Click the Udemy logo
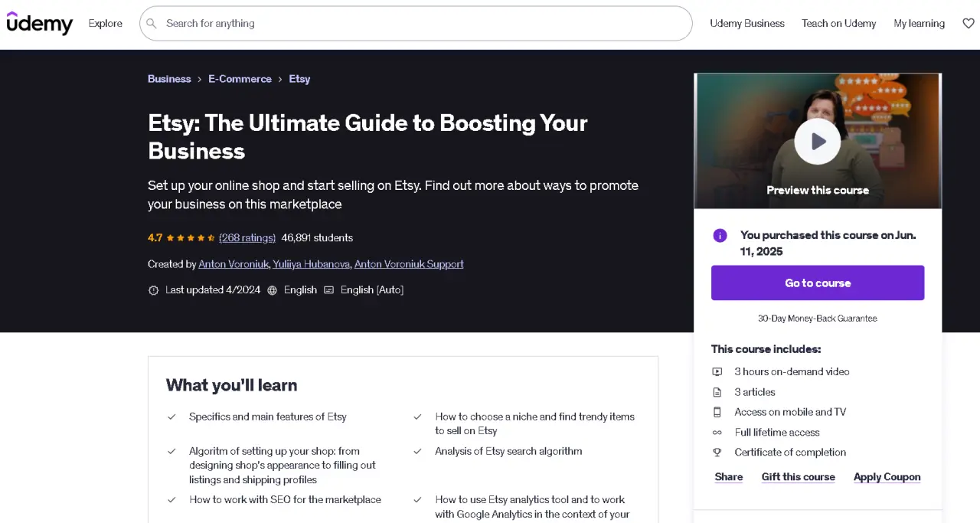Screen dimensions: 980x523 [40, 23]
